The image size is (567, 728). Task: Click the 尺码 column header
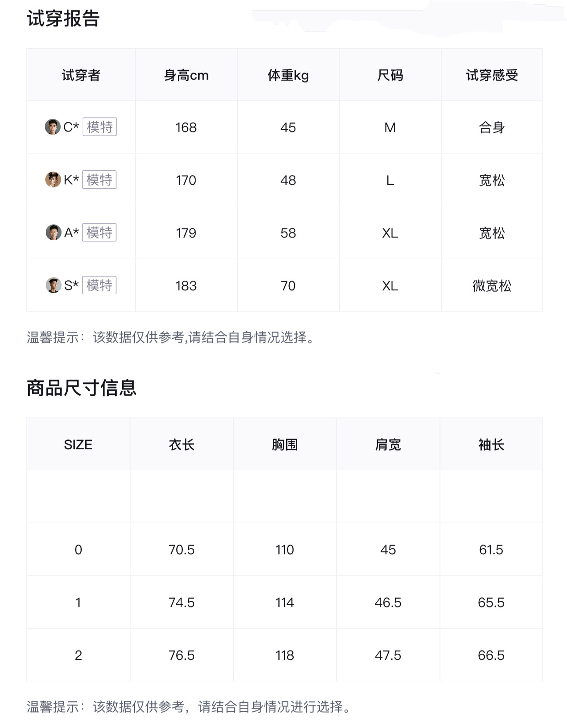point(390,75)
